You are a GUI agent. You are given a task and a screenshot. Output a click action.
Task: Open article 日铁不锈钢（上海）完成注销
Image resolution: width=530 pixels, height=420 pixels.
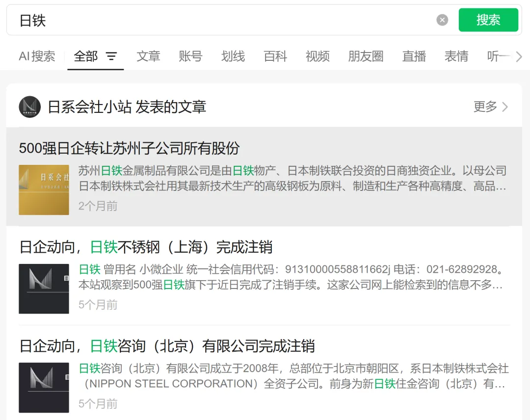pyautogui.click(x=146, y=247)
